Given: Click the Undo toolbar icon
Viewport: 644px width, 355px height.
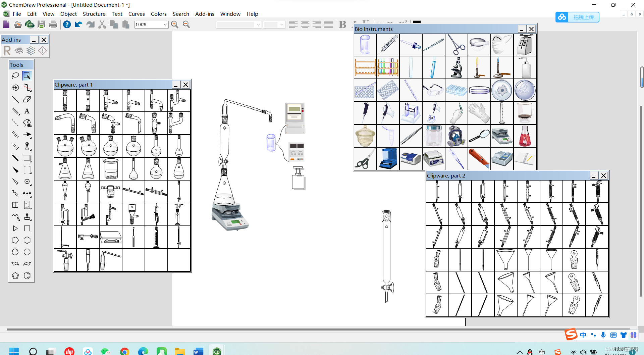Looking at the screenshot, I should 78,24.
